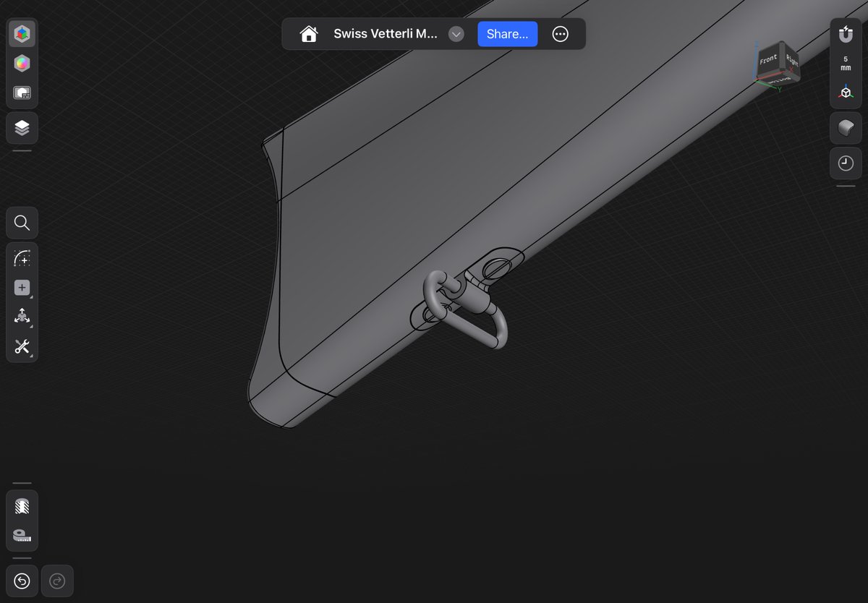Change the 5 mm grid size
The width and height of the screenshot is (868, 603).
[846, 63]
